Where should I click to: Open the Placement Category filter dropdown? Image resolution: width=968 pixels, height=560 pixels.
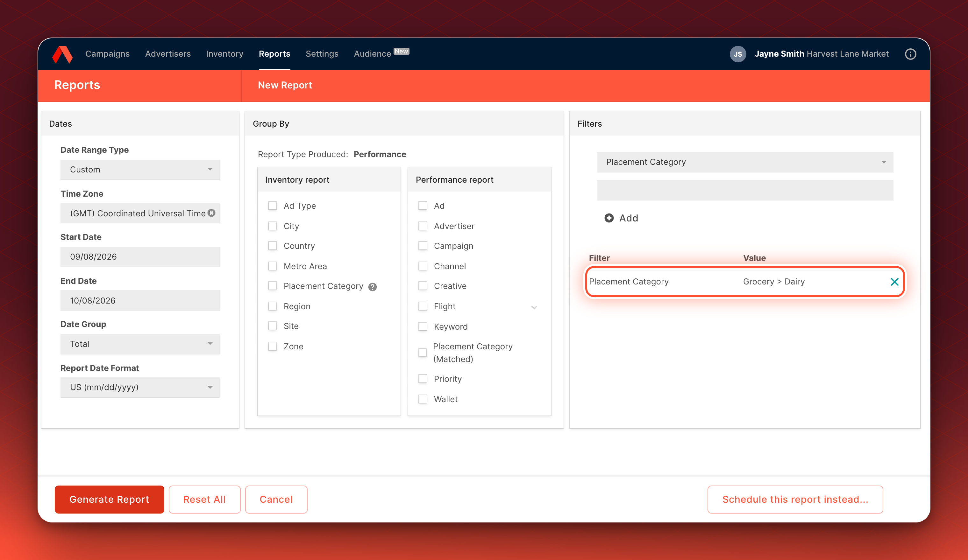[x=745, y=162]
